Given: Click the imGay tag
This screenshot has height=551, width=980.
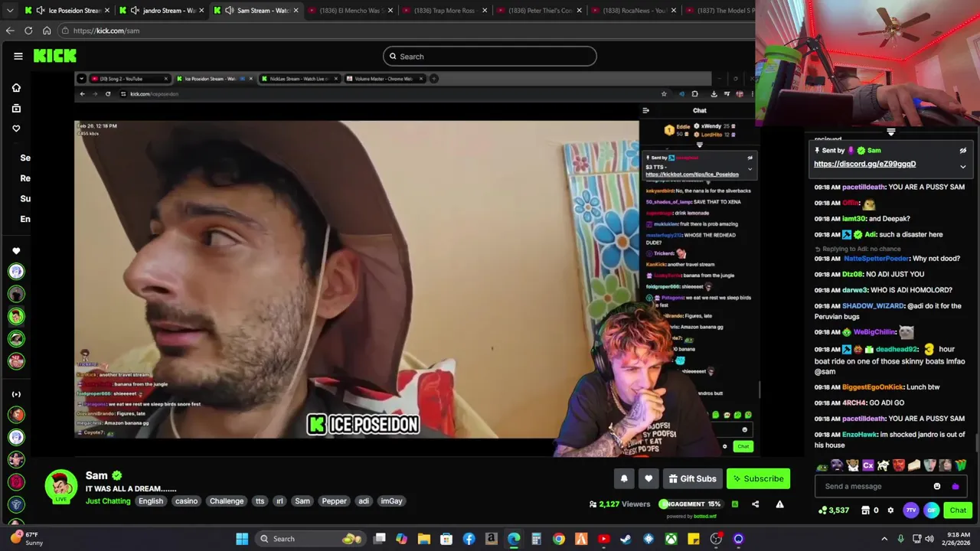Looking at the screenshot, I should (x=391, y=501).
